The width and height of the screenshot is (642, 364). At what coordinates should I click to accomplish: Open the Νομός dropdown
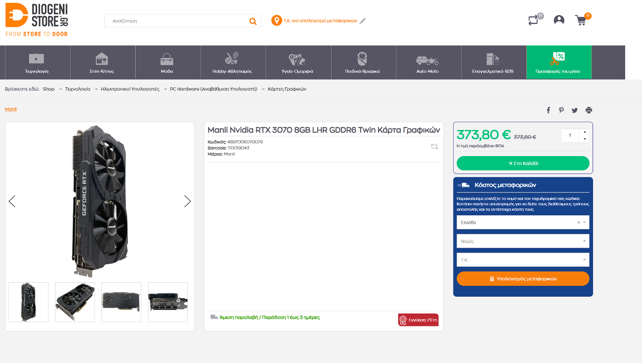[x=523, y=241]
